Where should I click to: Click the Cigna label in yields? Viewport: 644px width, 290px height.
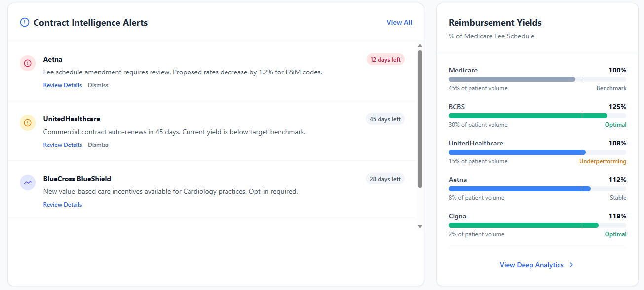click(x=457, y=217)
